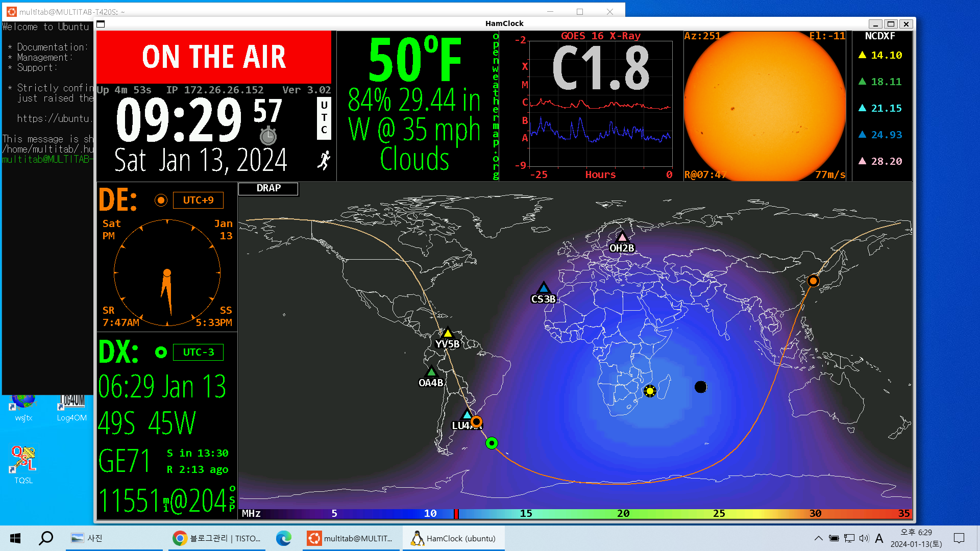Open the NCDXF pane title menu

[879, 36]
